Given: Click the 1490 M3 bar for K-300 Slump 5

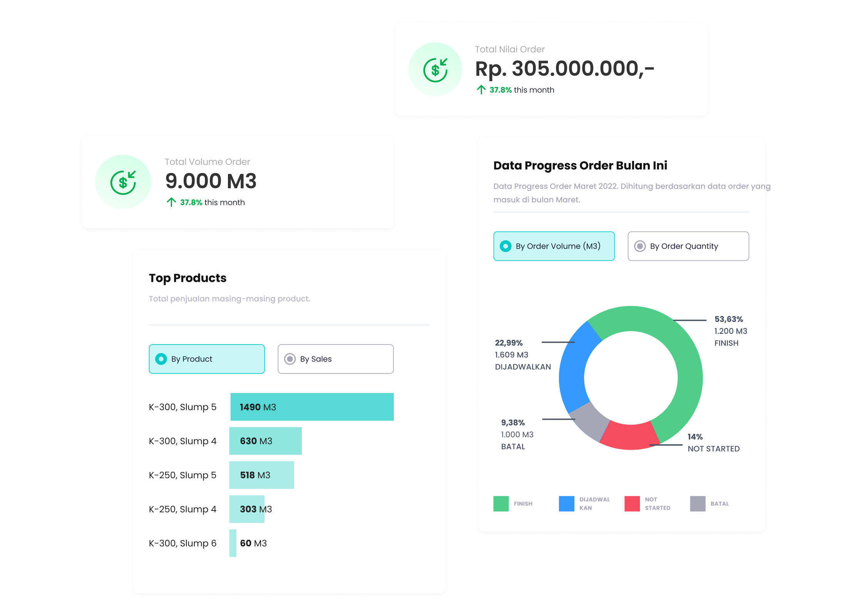Looking at the screenshot, I should (311, 407).
